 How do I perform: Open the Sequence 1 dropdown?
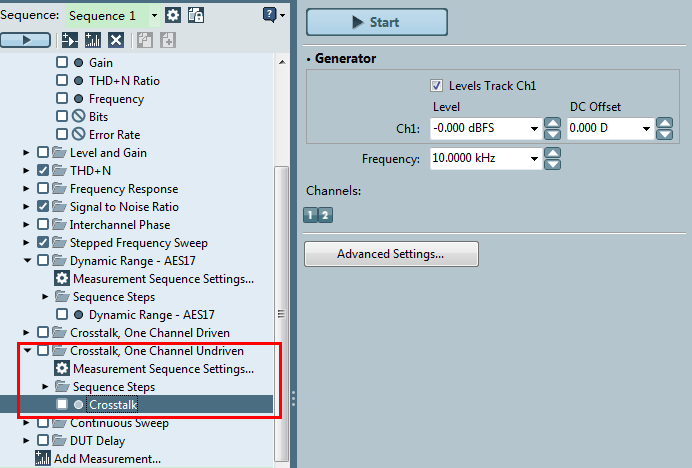pyautogui.click(x=154, y=15)
